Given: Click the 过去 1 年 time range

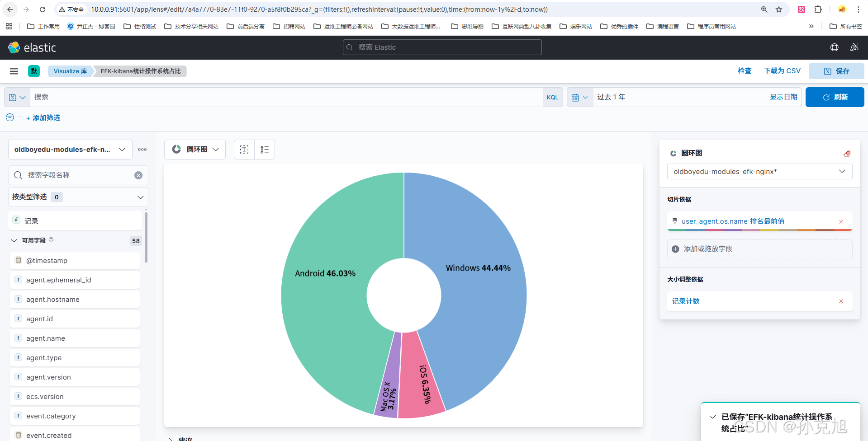Looking at the screenshot, I should (x=611, y=97).
